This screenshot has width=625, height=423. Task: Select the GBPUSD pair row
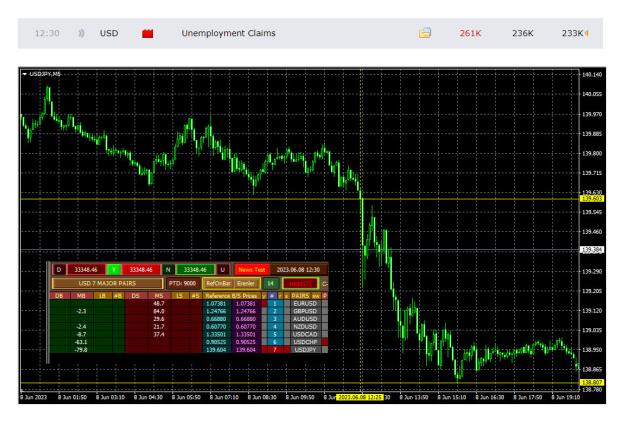coord(305,311)
